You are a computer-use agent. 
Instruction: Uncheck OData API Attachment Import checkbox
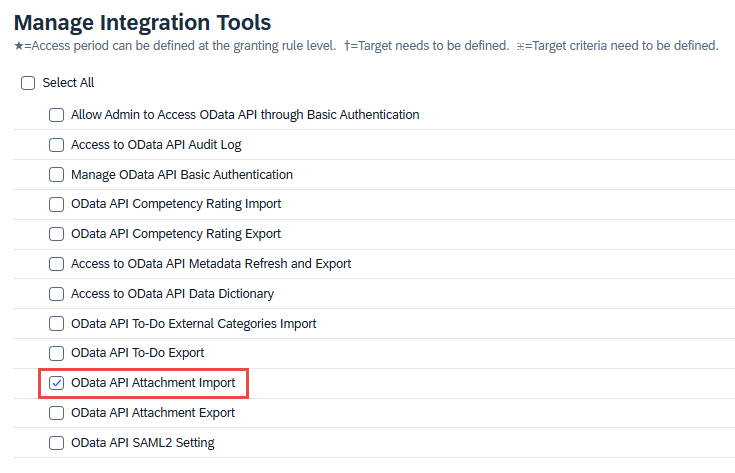(57, 383)
